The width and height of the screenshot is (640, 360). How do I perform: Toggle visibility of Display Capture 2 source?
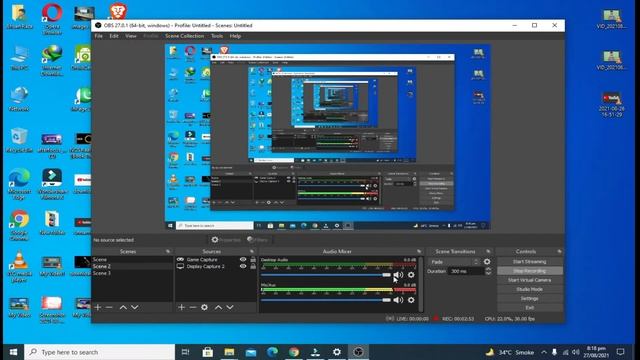[x=243, y=266]
